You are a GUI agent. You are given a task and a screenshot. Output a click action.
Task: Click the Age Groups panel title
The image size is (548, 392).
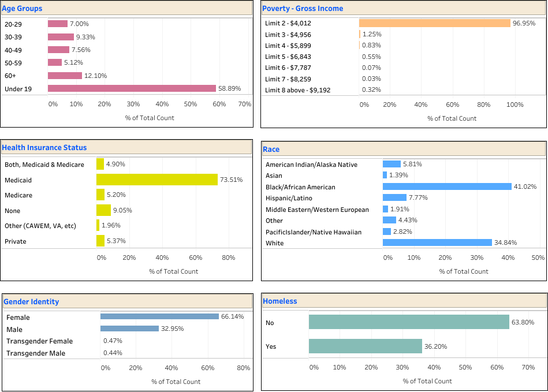(x=22, y=8)
